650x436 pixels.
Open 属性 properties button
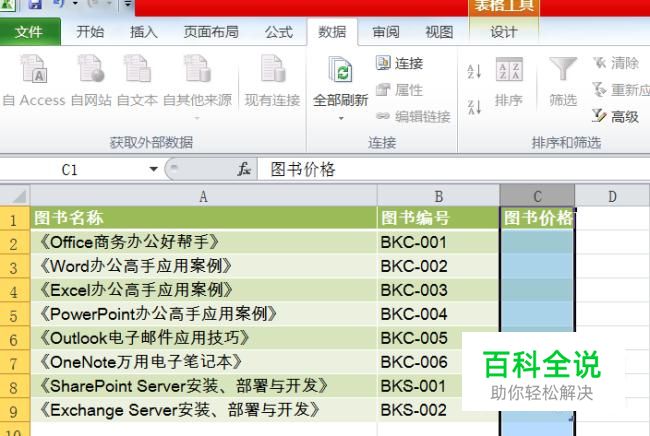pyautogui.click(x=400, y=90)
